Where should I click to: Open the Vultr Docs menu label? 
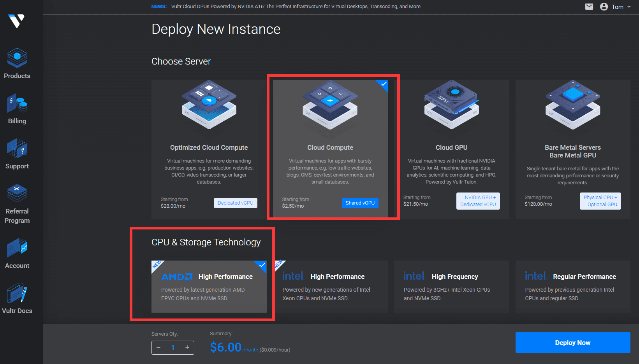pyautogui.click(x=17, y=311)
